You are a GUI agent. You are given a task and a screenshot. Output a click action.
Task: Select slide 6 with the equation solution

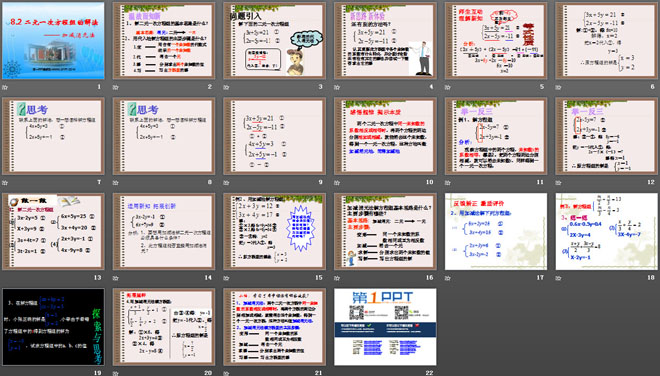coord(607,41)
